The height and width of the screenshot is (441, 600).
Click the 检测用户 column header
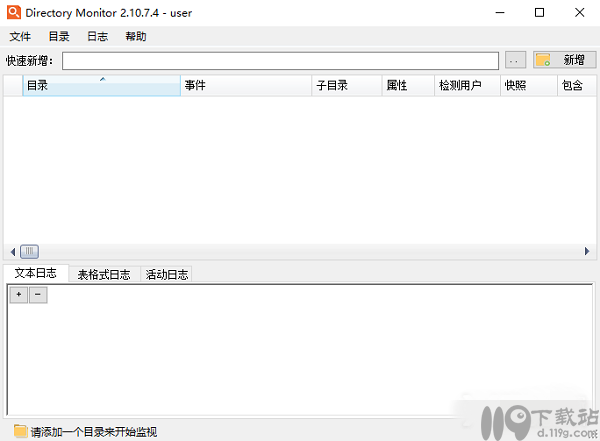coord(467,85)
